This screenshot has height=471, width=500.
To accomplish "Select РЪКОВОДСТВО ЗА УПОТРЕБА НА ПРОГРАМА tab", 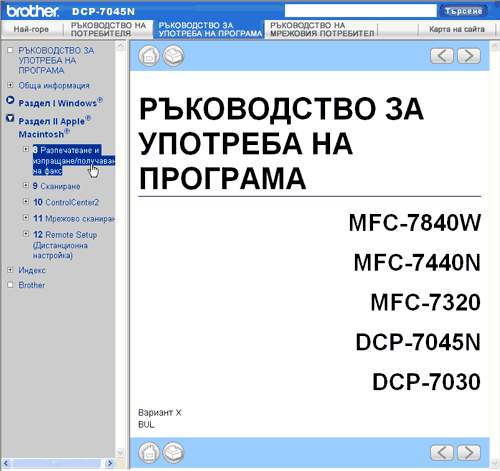I will click(x=210, y=29).
